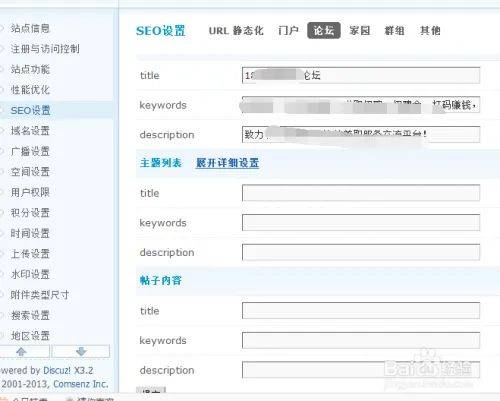The width and height of the screenshot is (500, 401).
Task: Click 帖子内容 description input field
Action: point(361,370)
